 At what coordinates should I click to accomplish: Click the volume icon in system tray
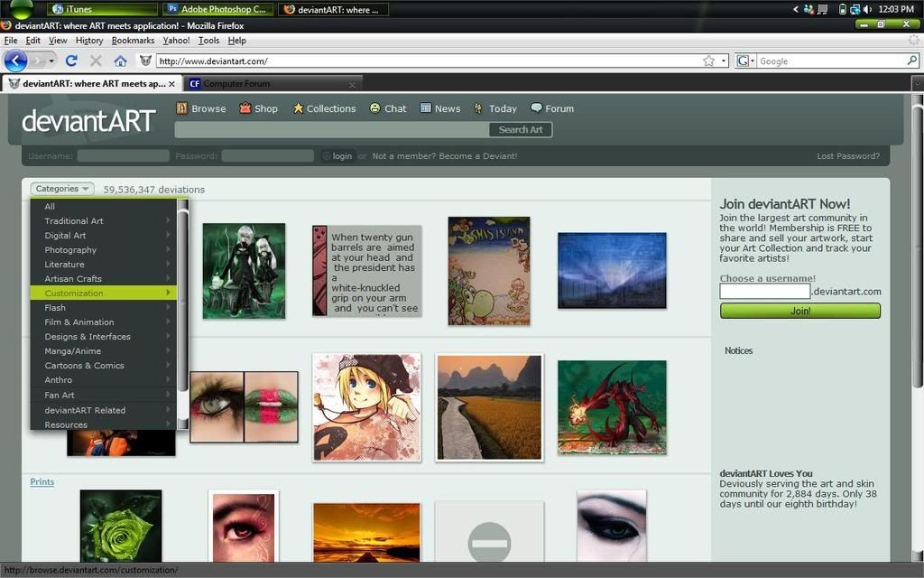tap(867, 9)
